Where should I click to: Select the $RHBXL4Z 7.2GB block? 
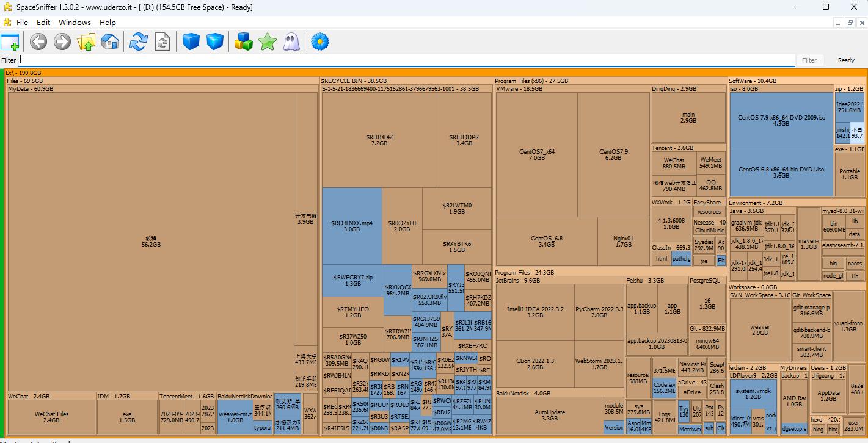pyautogui.click(x=379, y=140)
